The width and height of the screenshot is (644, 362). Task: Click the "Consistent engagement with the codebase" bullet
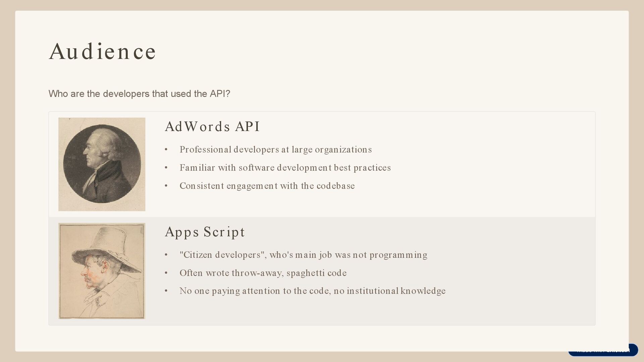tap(267, 186)
